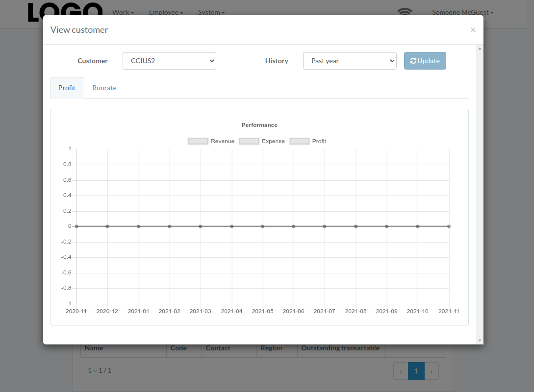This screenshot has width=534, height=392.
Task: Click the Profit legend color box
Action: pos(299,141)
